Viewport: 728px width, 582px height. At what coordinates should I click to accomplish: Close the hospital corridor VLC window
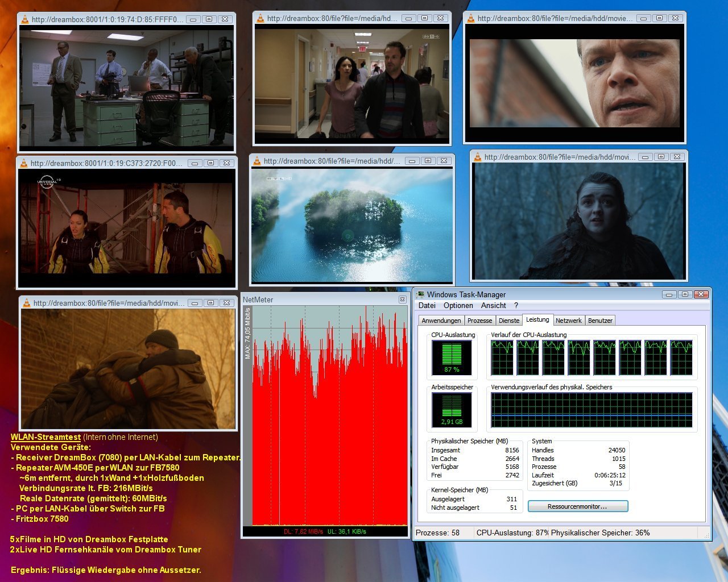(x=440, y=18)
